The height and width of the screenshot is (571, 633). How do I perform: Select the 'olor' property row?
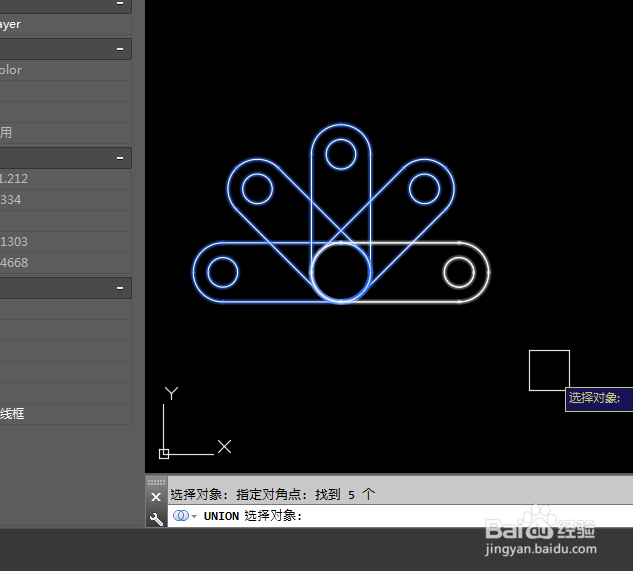pos(65,70)
